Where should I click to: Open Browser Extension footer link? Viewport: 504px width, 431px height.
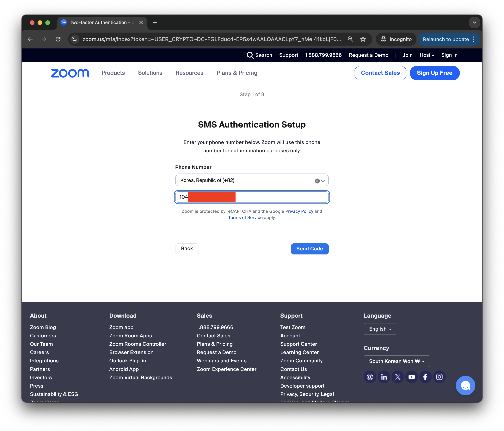point(131,352)
